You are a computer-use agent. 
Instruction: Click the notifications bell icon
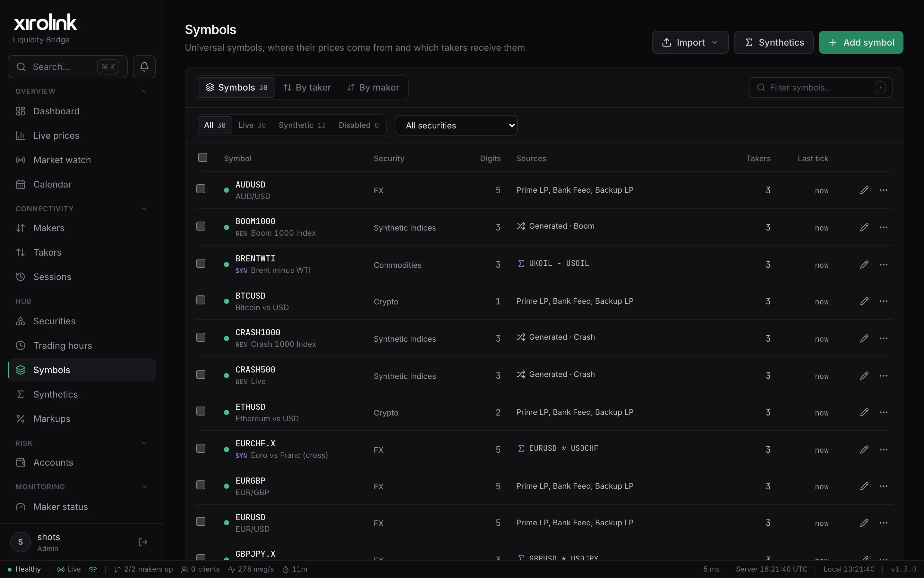(x=144, y=67)
